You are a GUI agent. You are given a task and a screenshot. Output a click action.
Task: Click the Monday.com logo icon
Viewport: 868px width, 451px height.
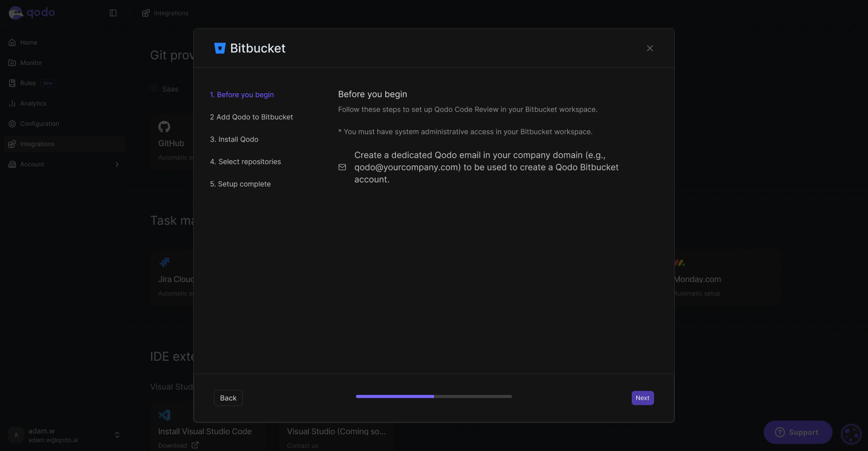(679, 263)
